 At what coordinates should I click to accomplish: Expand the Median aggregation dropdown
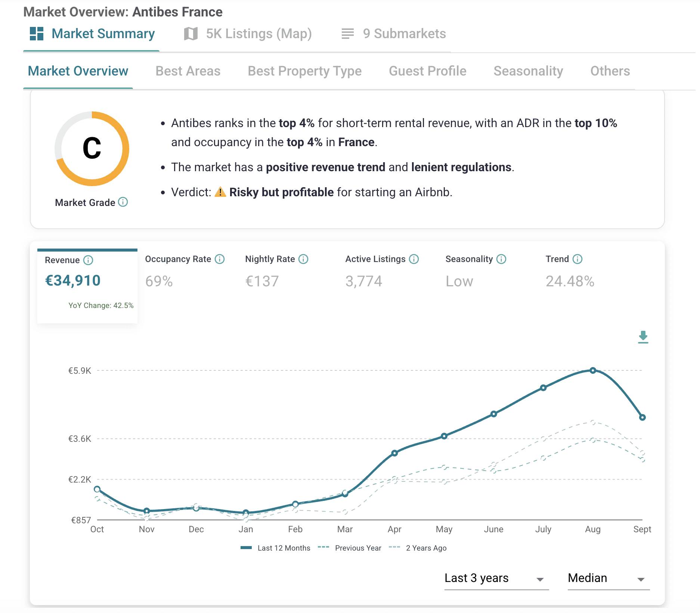608,579
